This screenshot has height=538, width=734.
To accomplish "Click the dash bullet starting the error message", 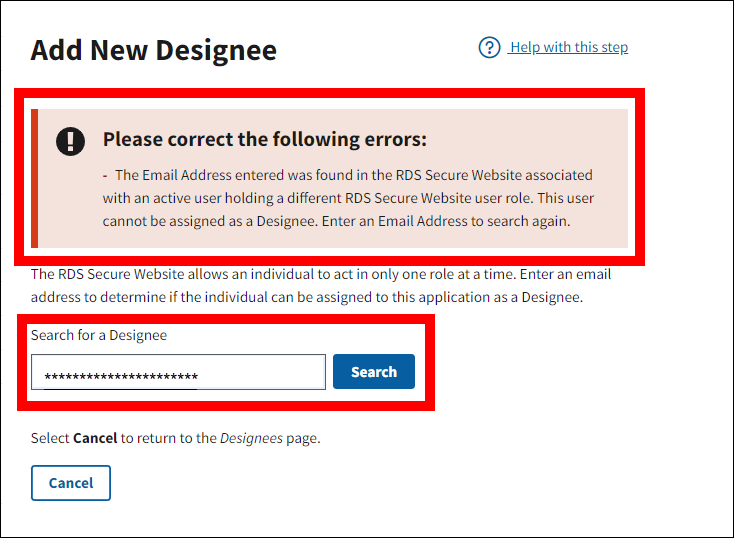I will [105, 175].
